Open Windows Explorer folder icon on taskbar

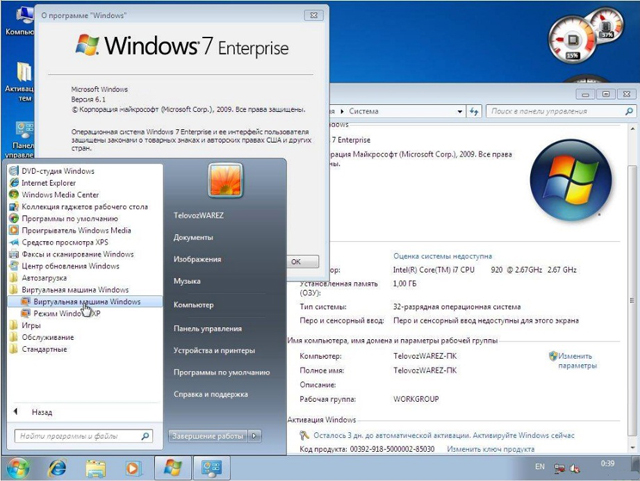96,468
